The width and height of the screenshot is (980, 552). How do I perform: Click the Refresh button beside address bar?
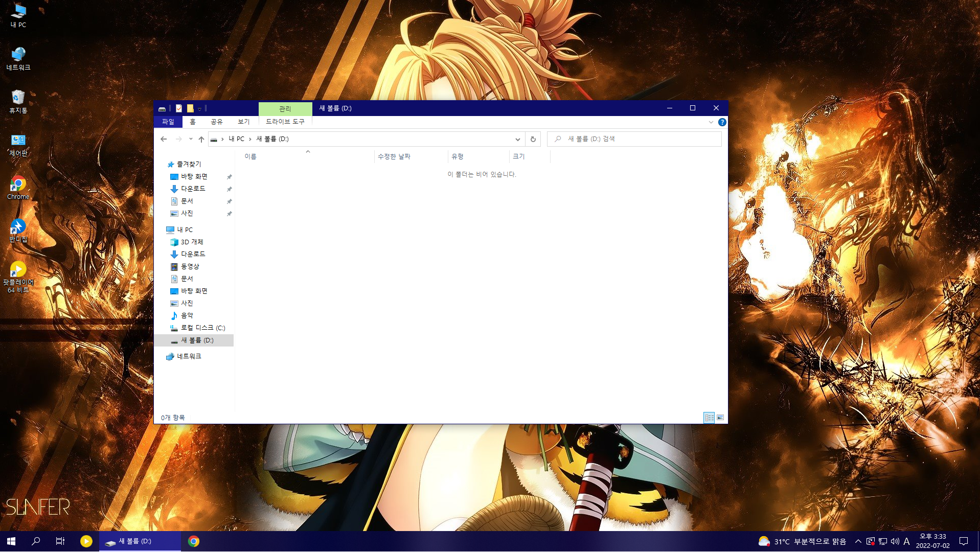point(533,139)
